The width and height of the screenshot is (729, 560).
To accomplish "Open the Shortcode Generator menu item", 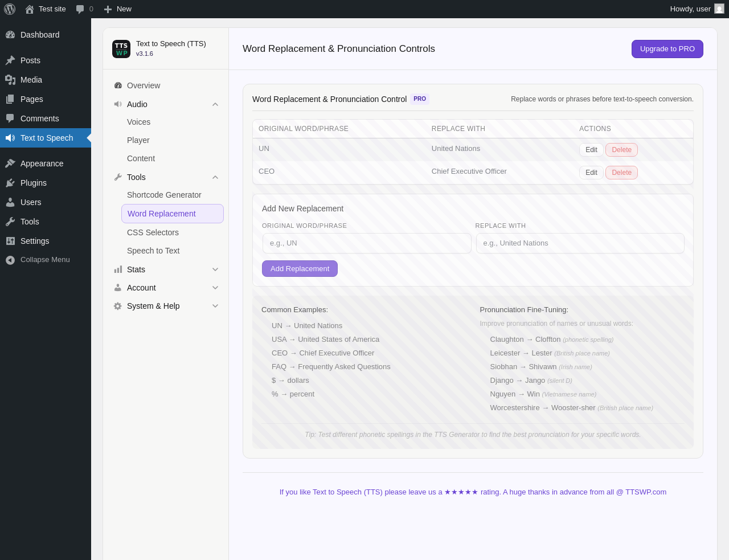I will tap(164, 195).
